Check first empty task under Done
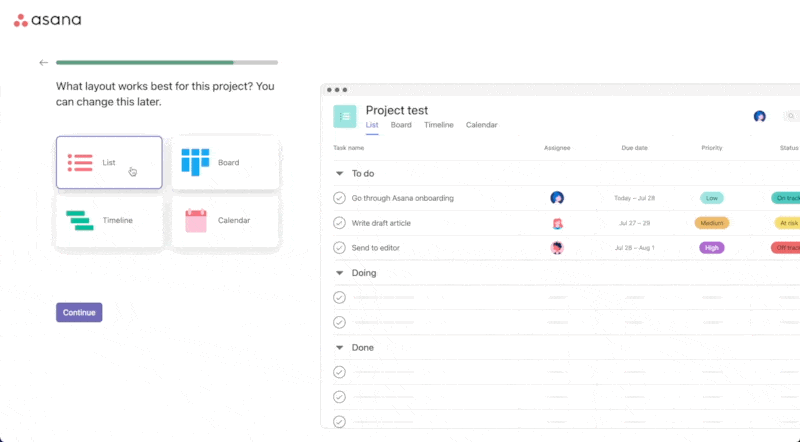 (339, 372)
